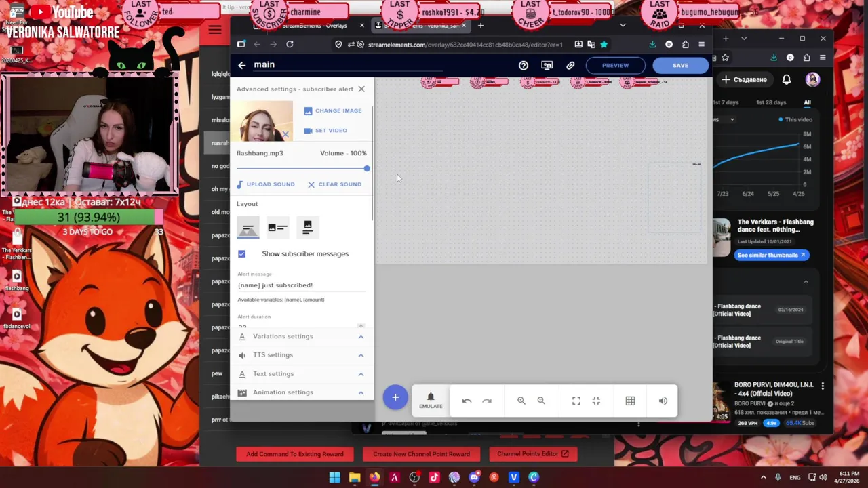This screenshot has width=868, height=488.
Task: Expand Variations settings section
Action: pos(302,336)
